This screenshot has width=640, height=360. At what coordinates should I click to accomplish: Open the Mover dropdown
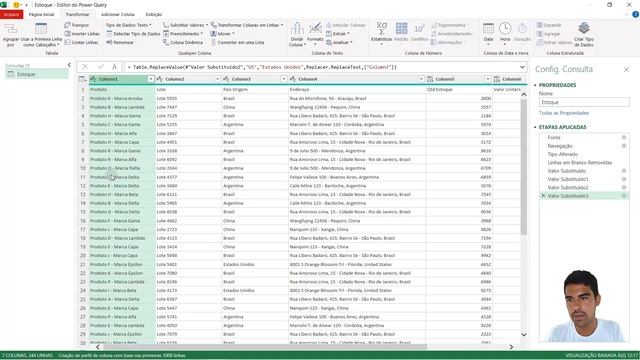[x=222, y=33]
